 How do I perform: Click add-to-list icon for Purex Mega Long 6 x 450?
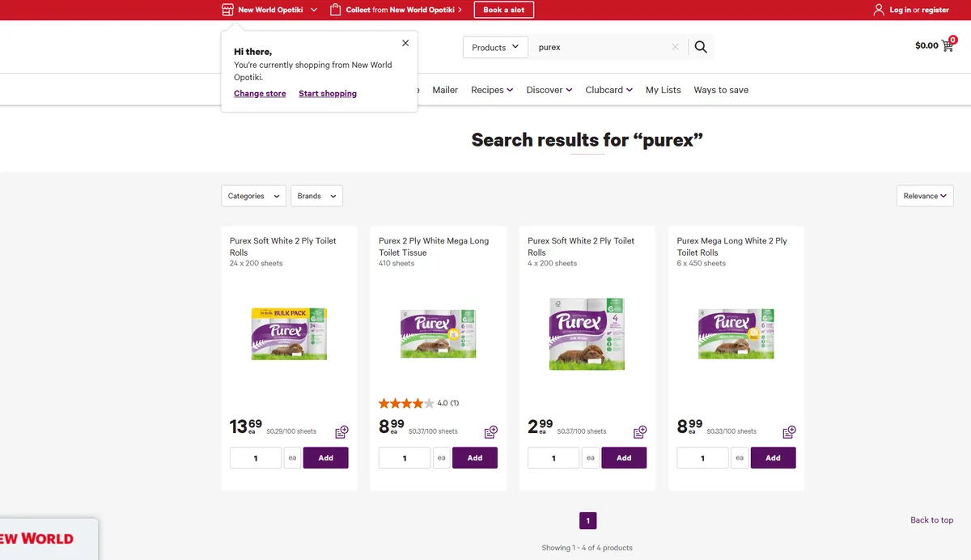[x=789, y=431]
